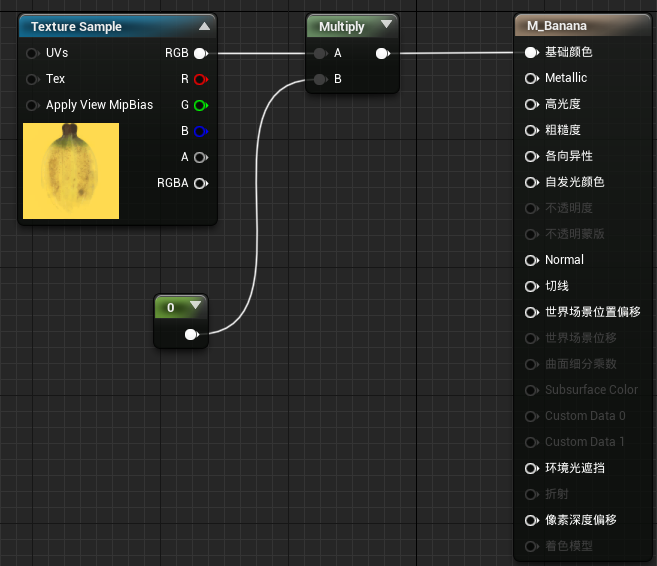Click the 自发光颜色 input pin
Viewport: 657px width, 566px height.
click(x=532, y=183)
